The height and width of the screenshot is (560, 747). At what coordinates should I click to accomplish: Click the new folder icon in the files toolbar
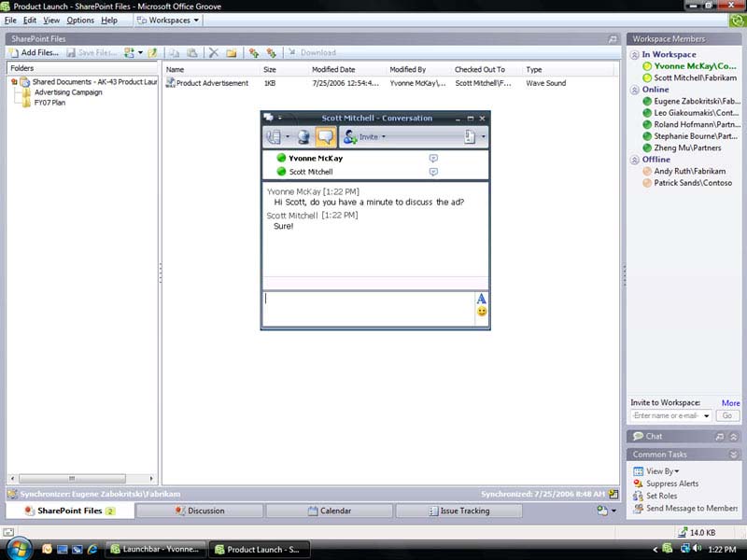[x=231, y=53]
